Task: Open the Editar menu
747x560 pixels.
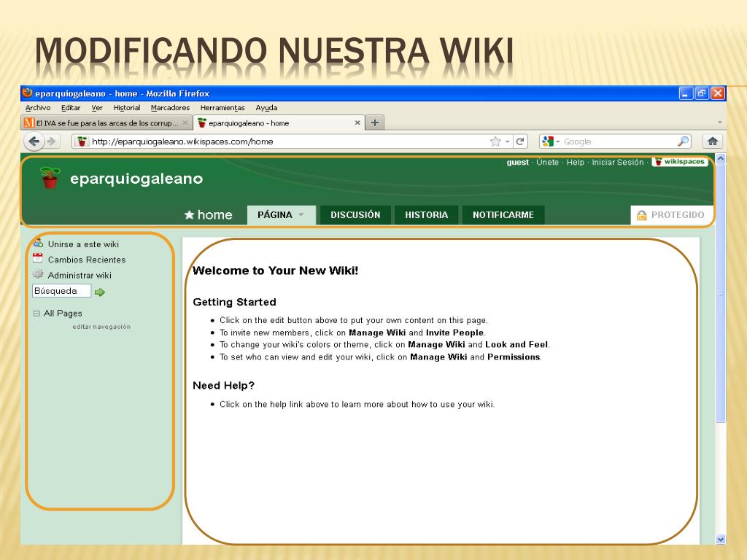Action: coord(71,108)
